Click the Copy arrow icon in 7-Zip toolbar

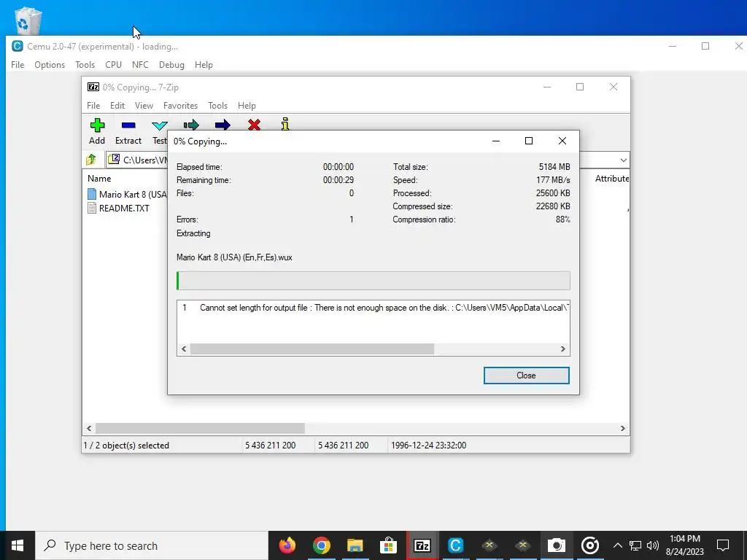pyautogui.click(x=191, y=124)
